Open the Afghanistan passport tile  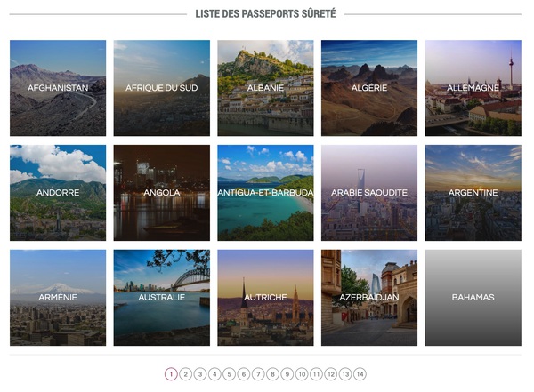pos(58,88)
